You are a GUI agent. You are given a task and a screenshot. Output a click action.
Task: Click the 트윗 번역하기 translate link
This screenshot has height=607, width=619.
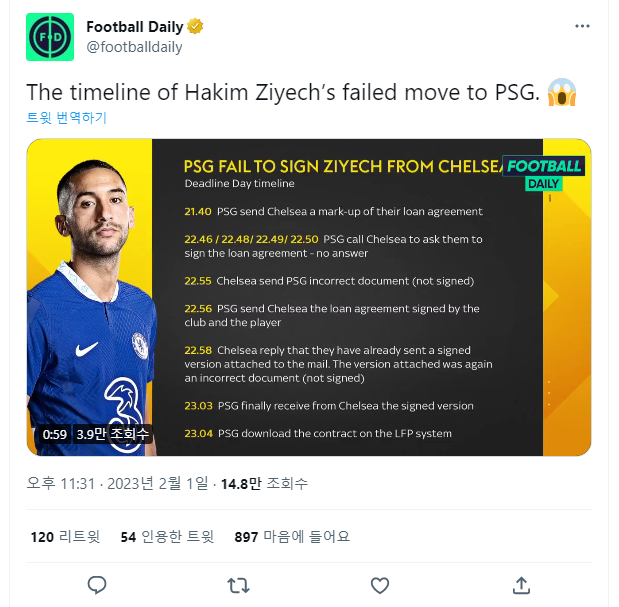[66, 117]
